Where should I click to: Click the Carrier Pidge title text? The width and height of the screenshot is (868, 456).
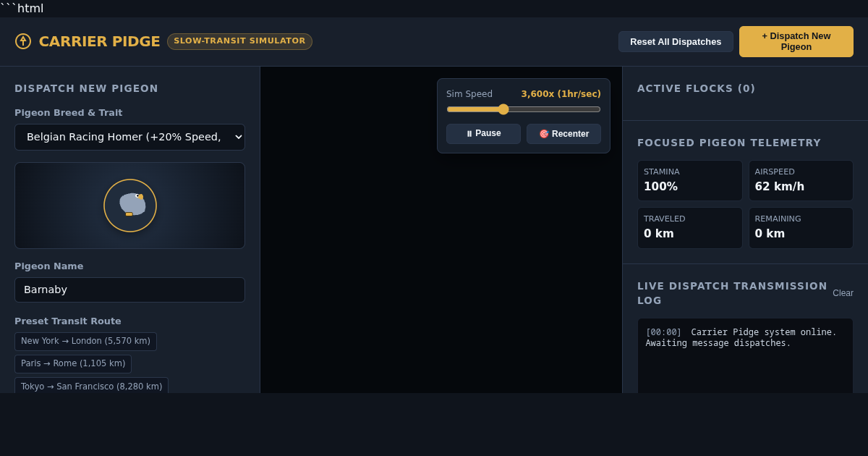[99, 41]
